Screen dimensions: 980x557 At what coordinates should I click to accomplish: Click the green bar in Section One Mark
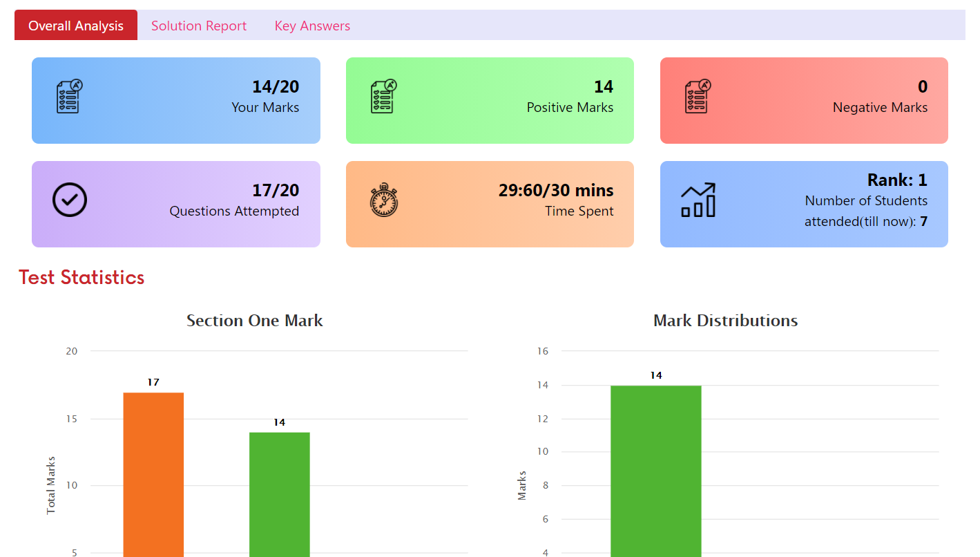pos(280,495)
